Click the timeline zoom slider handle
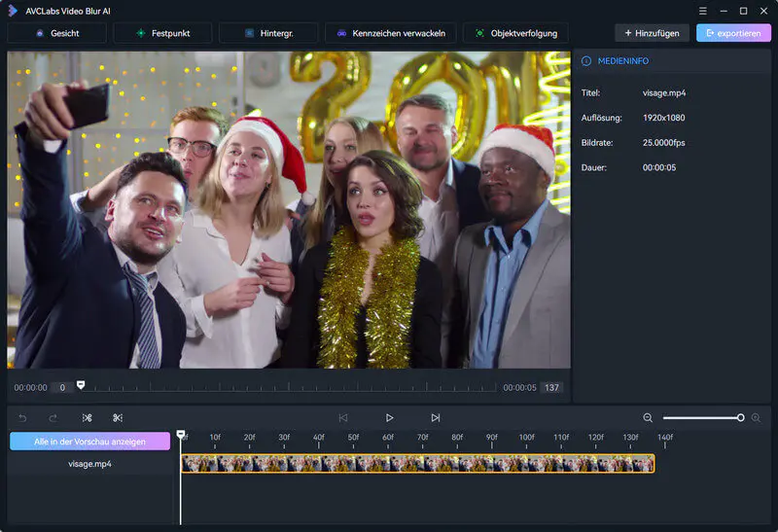 click(x=740, y=418)
